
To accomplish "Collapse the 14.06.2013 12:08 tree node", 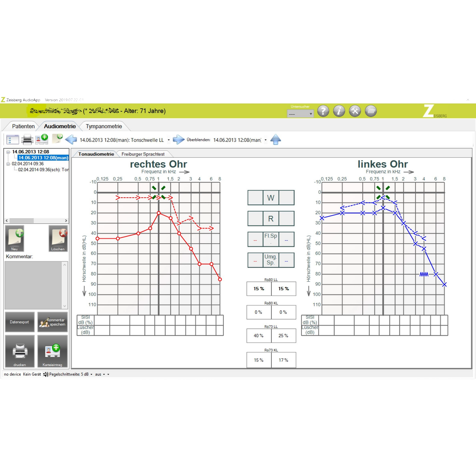I will [8, 152].
